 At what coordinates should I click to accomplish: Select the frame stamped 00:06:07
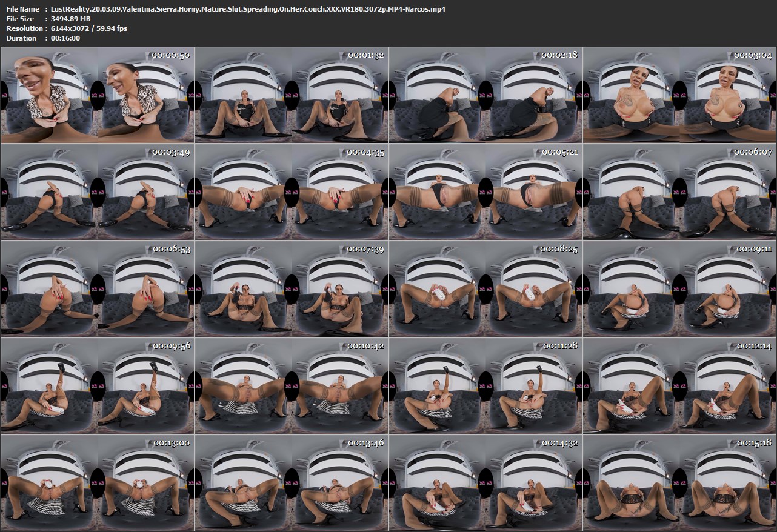pos(679,191)
